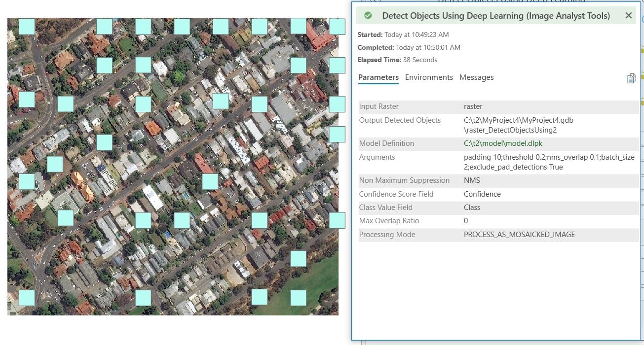Click the PROCESS_AS_MOSAICKED_IMAGE value
Viewport: 644px width, 345px height.
pyautogui.click(x=520, y=235)
